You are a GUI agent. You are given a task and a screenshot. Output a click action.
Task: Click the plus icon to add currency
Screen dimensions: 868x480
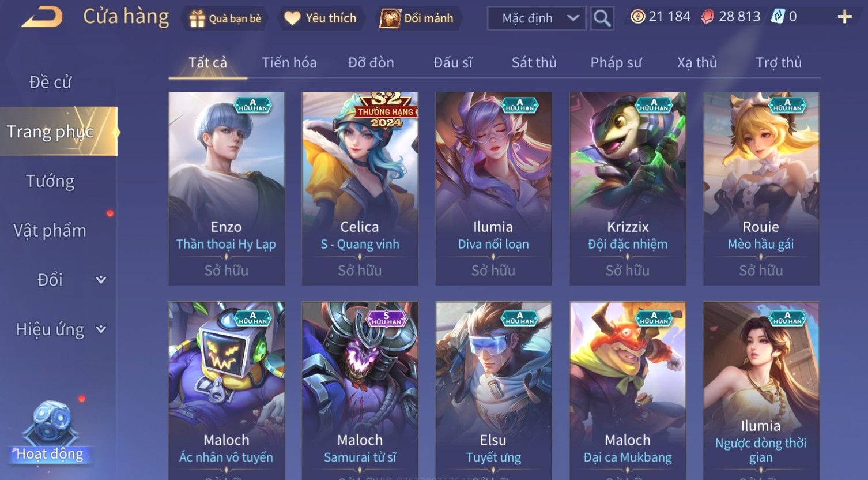click(844, 17)
